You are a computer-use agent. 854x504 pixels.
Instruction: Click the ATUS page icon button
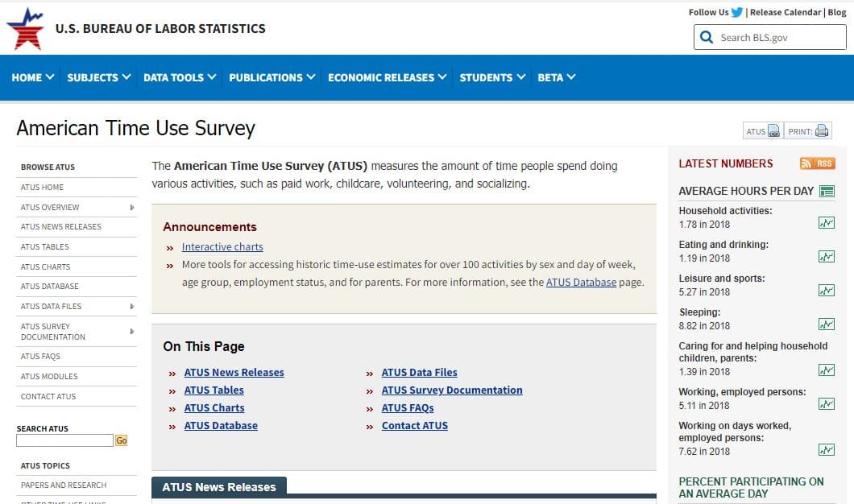763,131
